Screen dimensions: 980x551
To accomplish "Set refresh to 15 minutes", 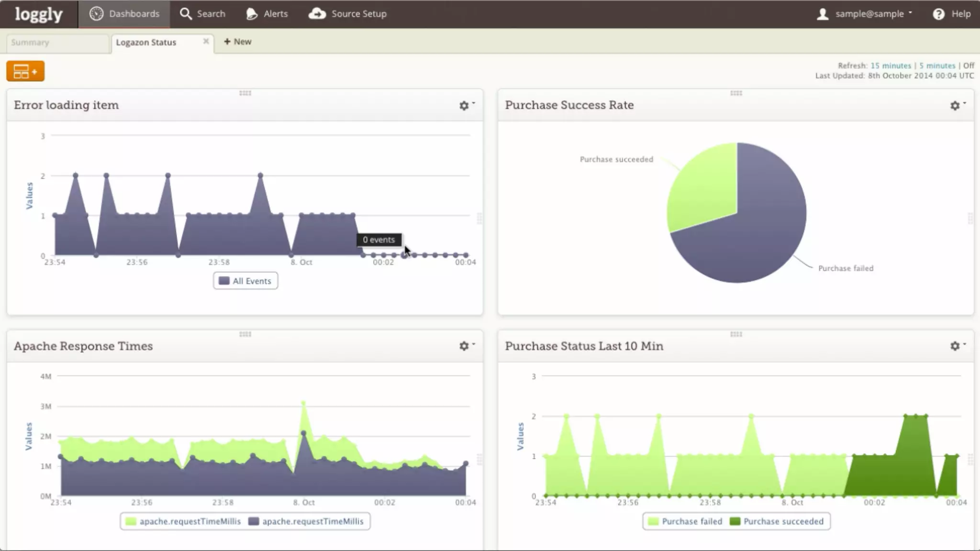I will coord(891,66).
